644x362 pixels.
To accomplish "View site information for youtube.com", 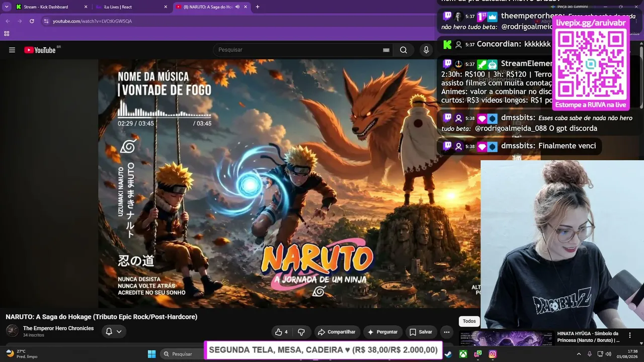I will pos(46,21).
